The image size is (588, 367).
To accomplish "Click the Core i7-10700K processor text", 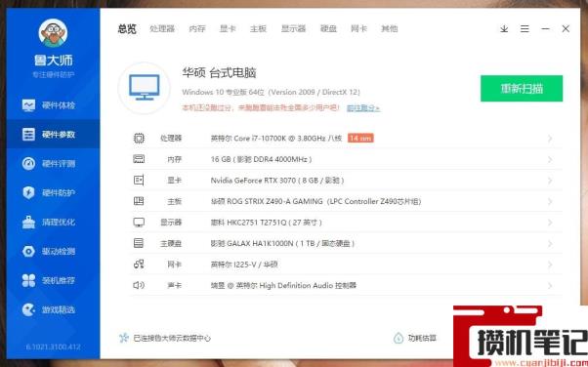I will [x=276, y=139].
